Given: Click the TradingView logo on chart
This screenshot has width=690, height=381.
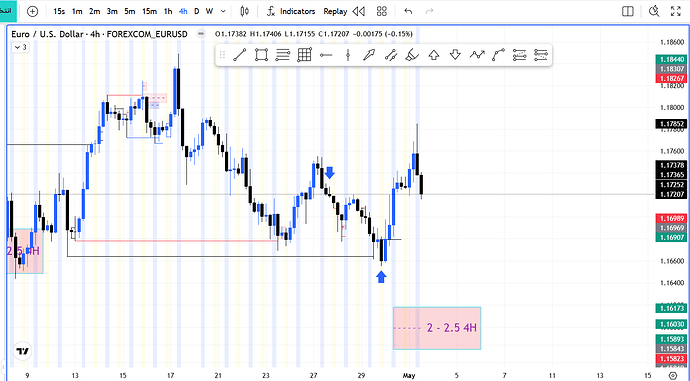Looking at the screenshot, I should [x=23, y=351].
